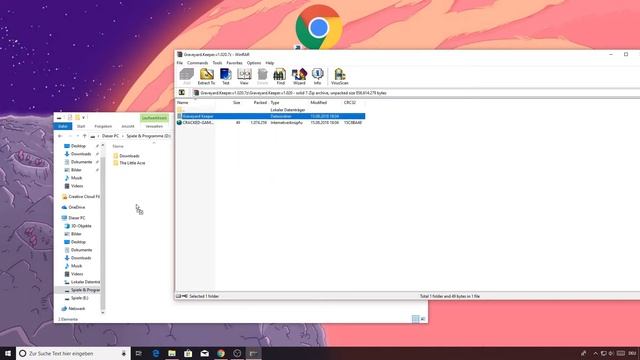Open the Mail app from the taskbar
Viewport: 640px width, 360px height.
coord(204,353)
